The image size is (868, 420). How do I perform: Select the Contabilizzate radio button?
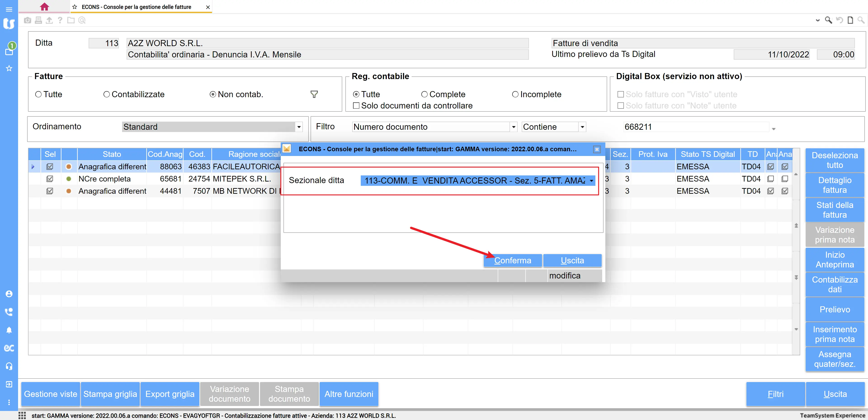pos(106,94)
